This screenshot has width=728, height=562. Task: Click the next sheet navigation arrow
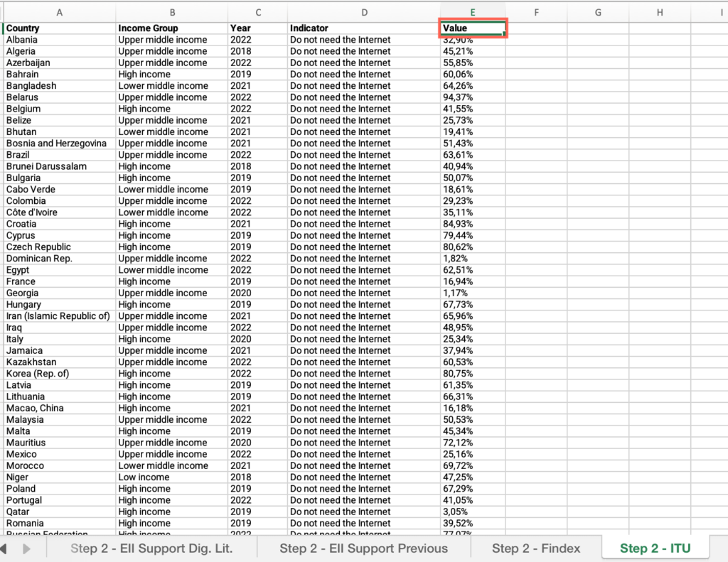[x=26, y=549]
